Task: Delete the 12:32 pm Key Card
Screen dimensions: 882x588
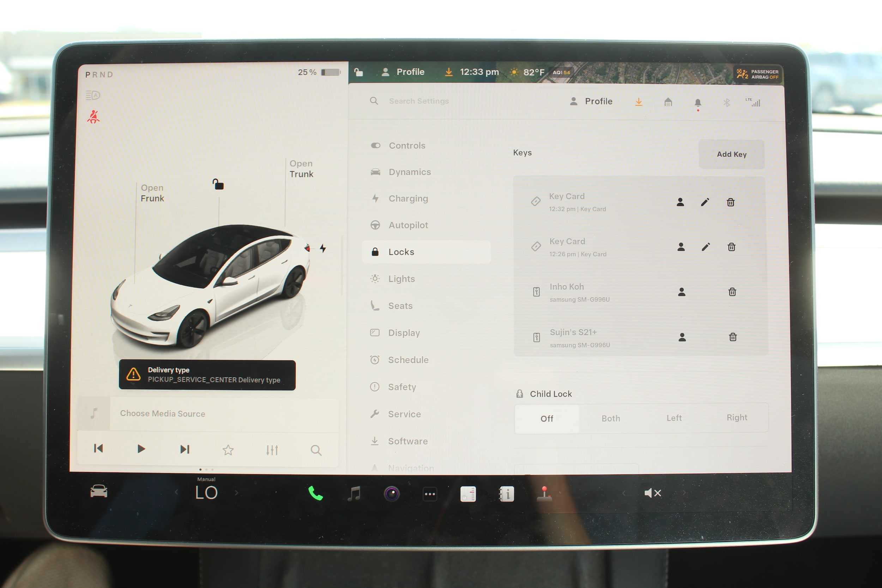Action: [x=731, y=202]
